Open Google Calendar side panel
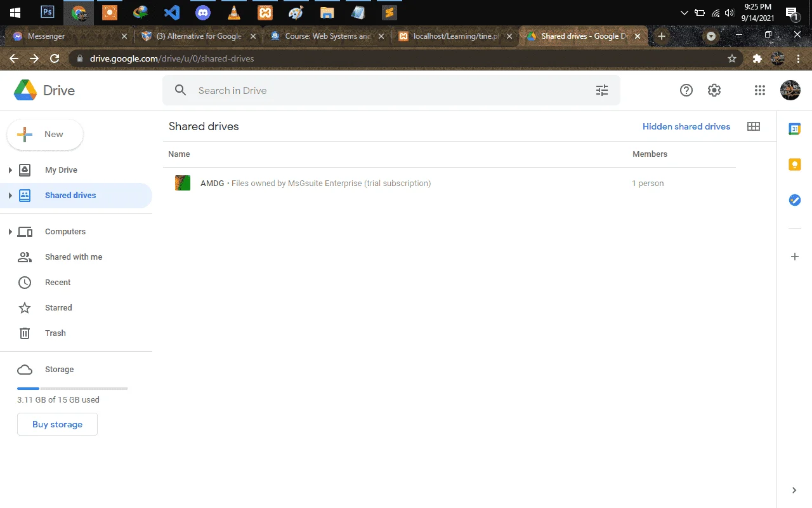The image size is (812, 508). coord(794,129)
